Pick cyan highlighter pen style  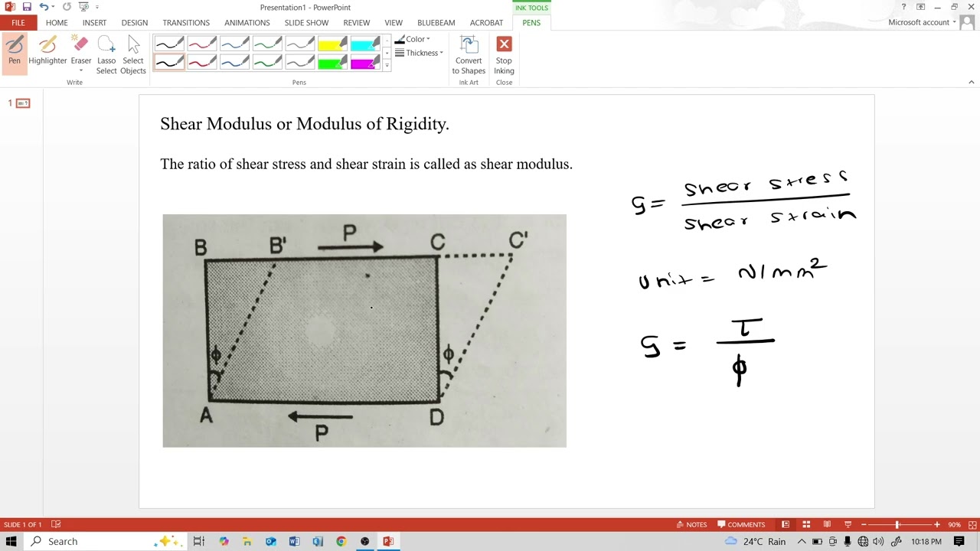pos(365,44)
